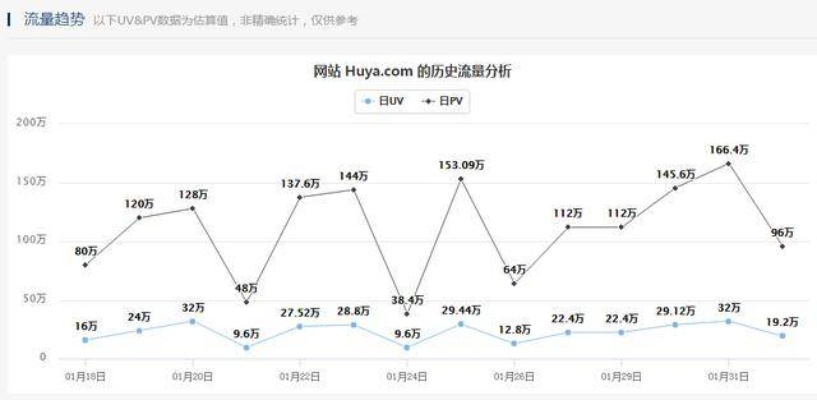Click the 01月26日 x-axis label
This screenshot has height=400, width=817.
514,377
